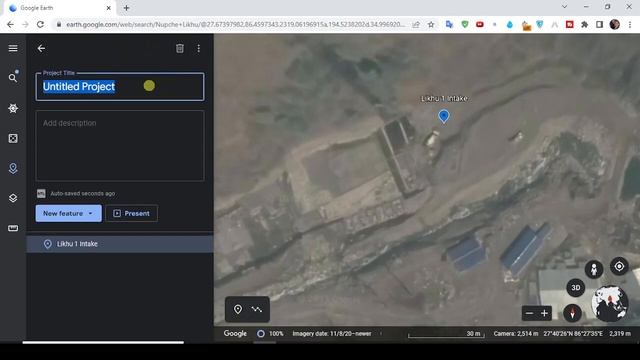640x360 pixels.
Task: Click the compass to reset north
Action: pos(572,313)
